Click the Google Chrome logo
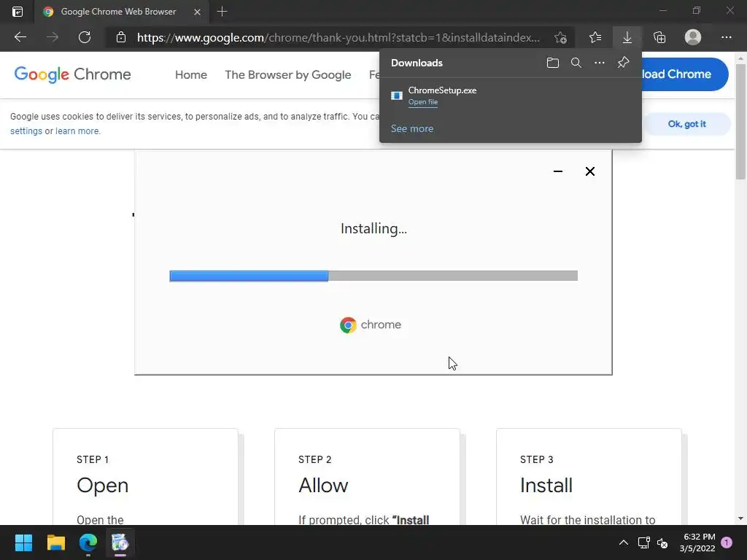The height and width of the screenshot is (560, 747). pos(72,74)
